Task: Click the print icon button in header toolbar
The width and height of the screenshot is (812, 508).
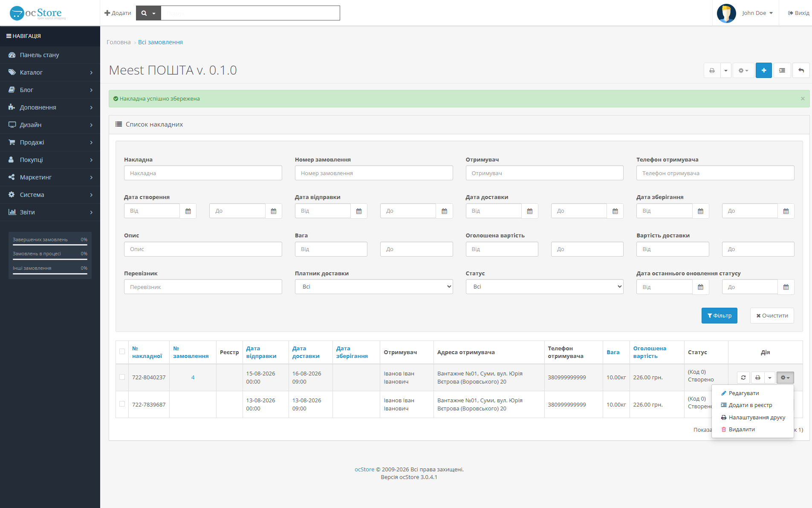Action: [712, 70]
